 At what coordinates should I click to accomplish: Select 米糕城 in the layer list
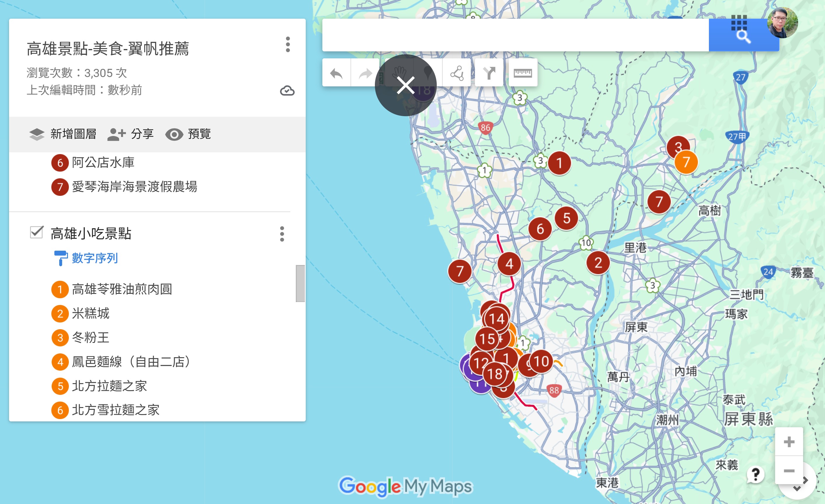click(x=90, y=313)
